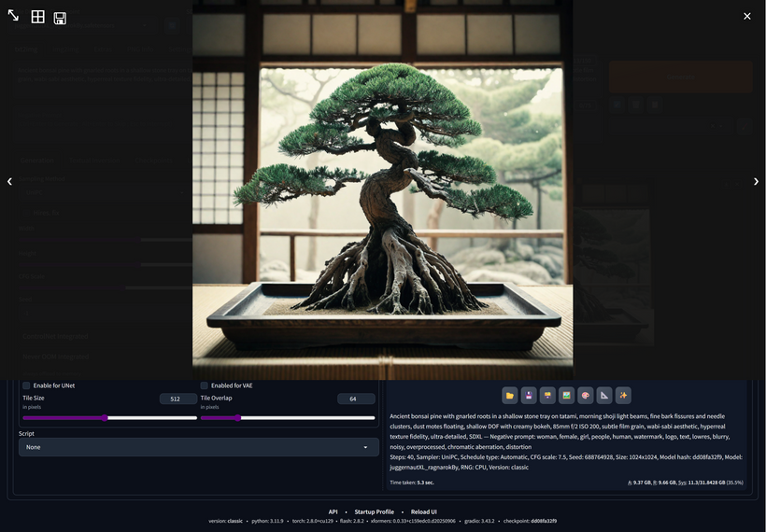Viewport: 766px width, 532px height.
Task: Open the API link in the footer
Action: click(333, 511)
